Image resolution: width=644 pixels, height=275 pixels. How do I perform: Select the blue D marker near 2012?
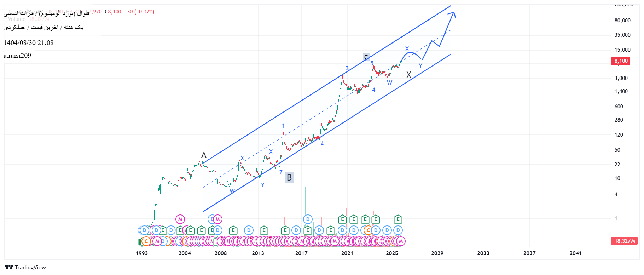coord(249,230)
